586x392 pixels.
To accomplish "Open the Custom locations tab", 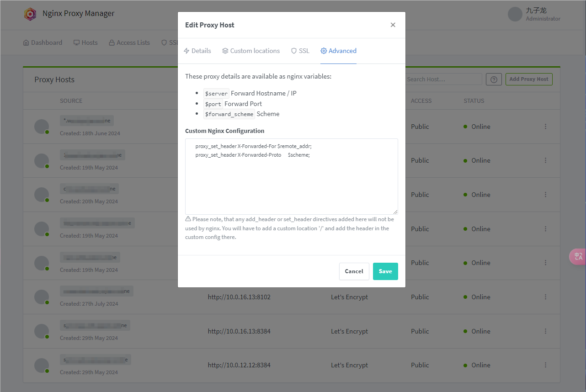I will coord(251,51).
